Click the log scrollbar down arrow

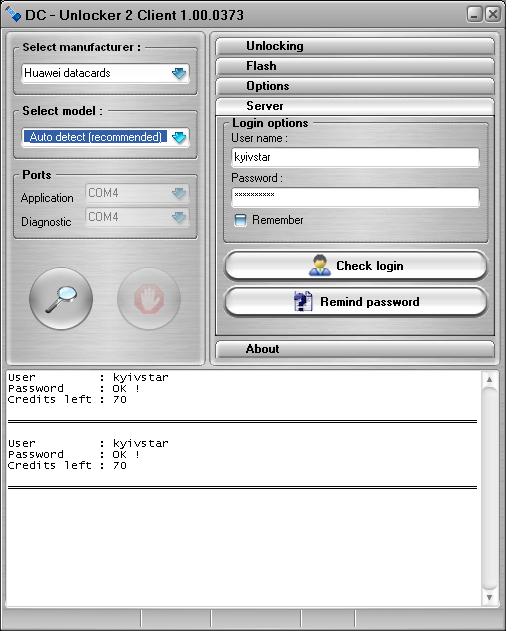(x=489, y=597)
